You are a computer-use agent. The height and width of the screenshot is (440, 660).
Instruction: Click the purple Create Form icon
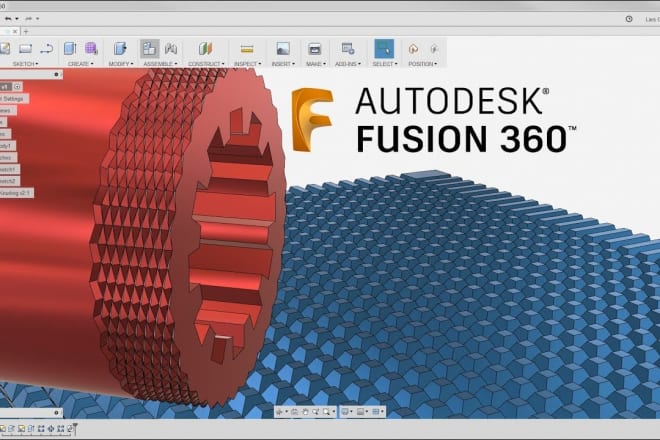click(x=91, y=48)
